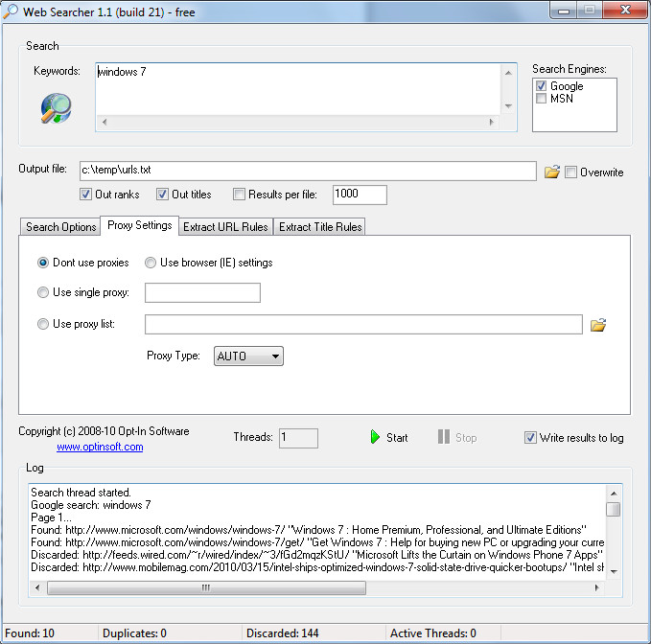
Task: Click the feeds.wired.com Discarded log line
Action: tap(316, 555)
